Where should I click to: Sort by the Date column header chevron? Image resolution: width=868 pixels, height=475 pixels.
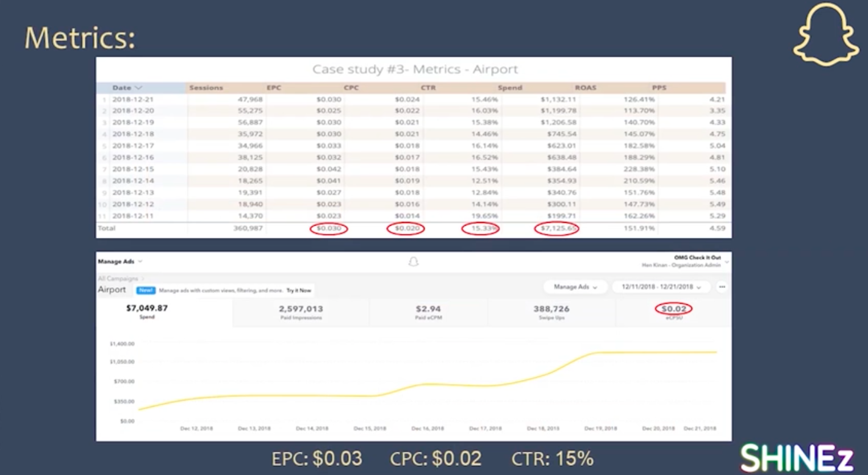[138, 88]
